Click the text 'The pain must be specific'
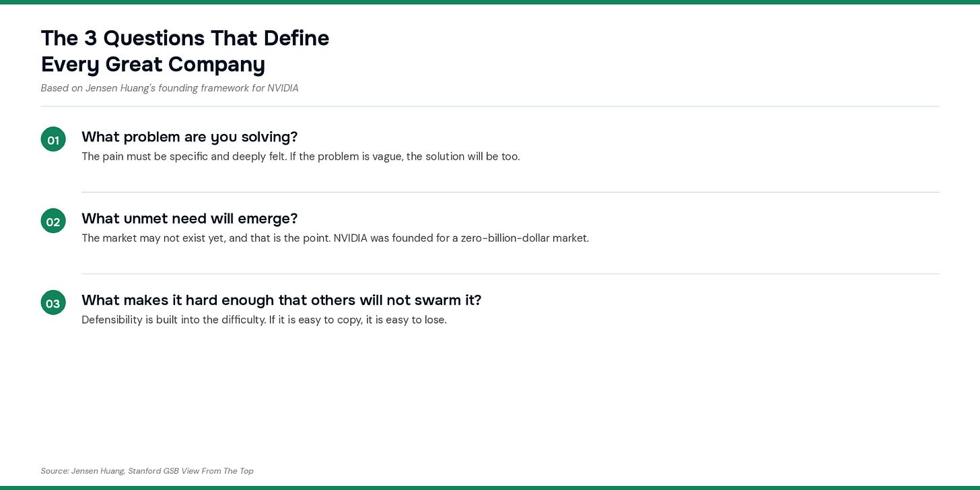 pos(141,156)
